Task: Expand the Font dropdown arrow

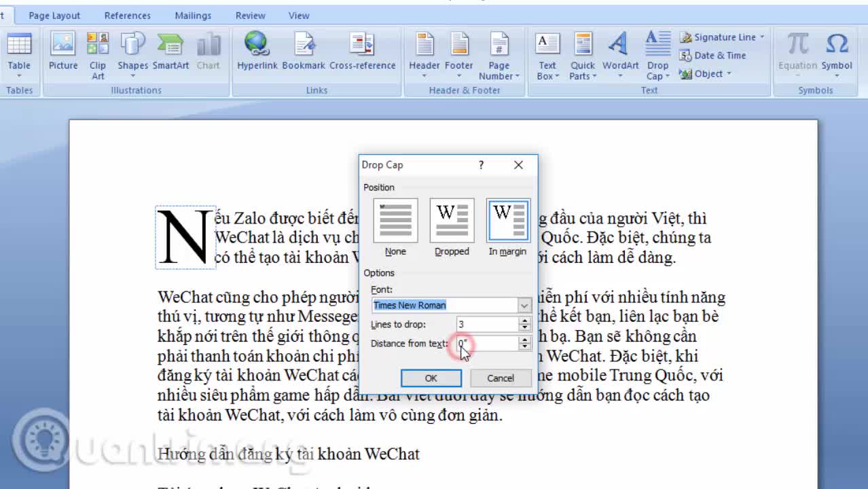Action: click(524, 306)
